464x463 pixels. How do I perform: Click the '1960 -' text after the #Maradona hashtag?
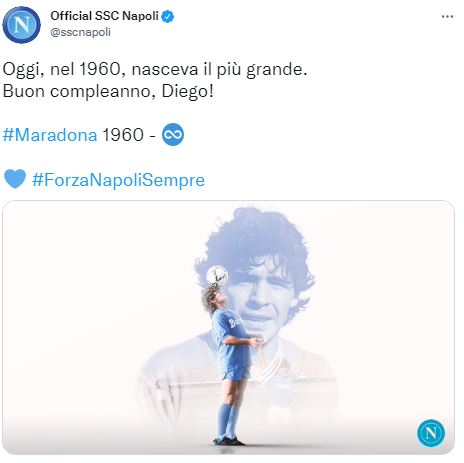(x=129, y=135)
